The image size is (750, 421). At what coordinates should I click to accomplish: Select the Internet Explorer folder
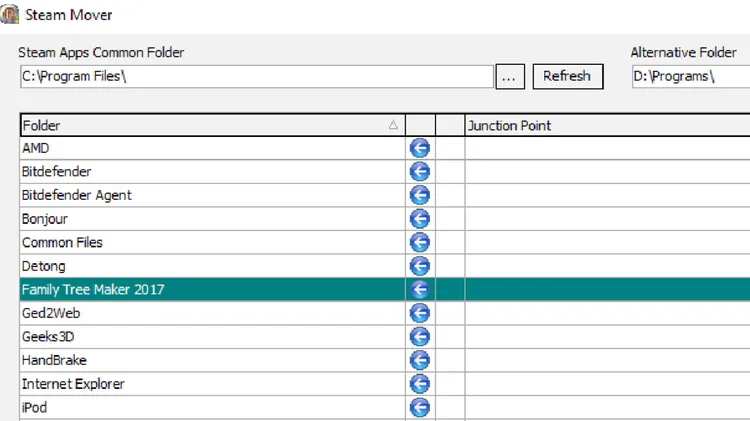tap(212, 384)
